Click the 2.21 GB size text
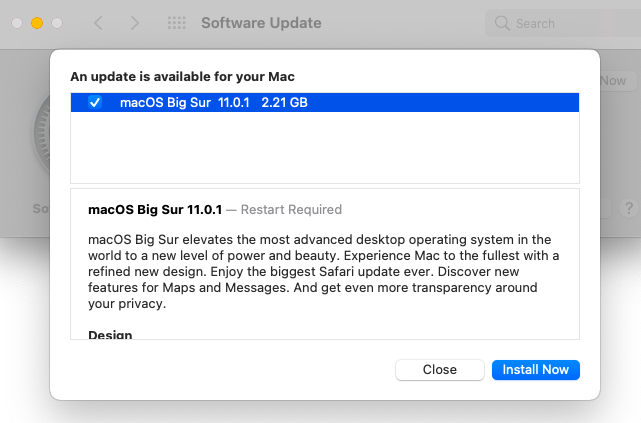 tap(285, 102)
